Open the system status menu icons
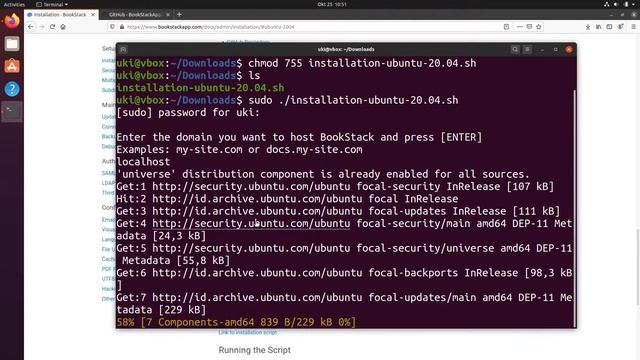640x360 pixels. [620, 4]
